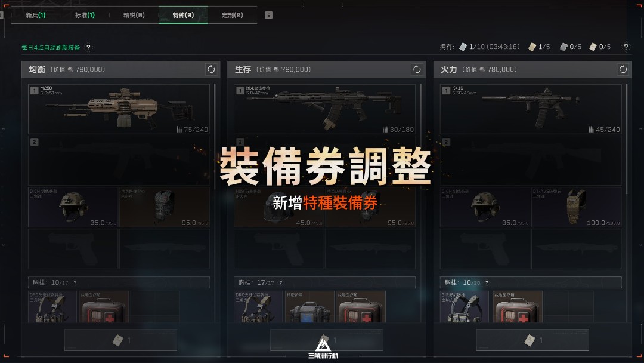Image resolution: width=644 pixels, height=363 pixels.
Task: Select the 1/10 equipment ticket icon
Action: tap(463, 47)
